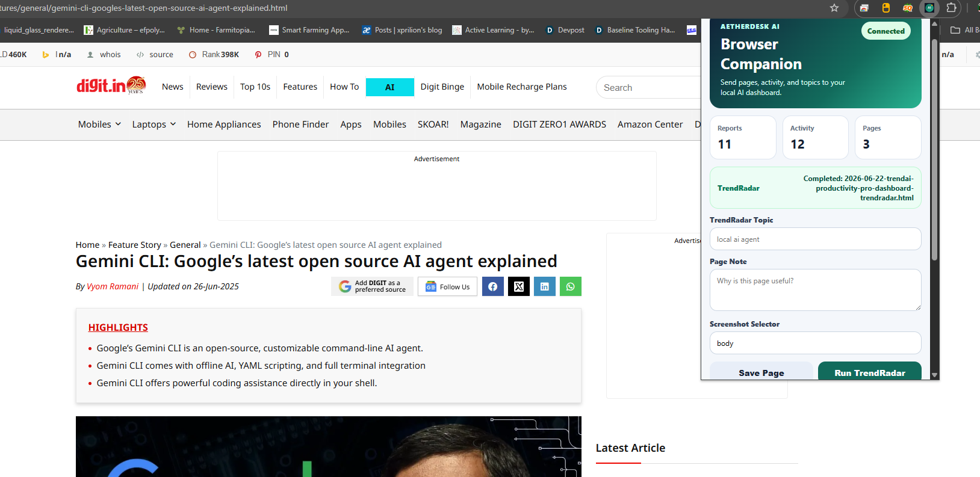The image size is (980, 477).
Task: Click the whois item in SEO bar
Action: 104,55
